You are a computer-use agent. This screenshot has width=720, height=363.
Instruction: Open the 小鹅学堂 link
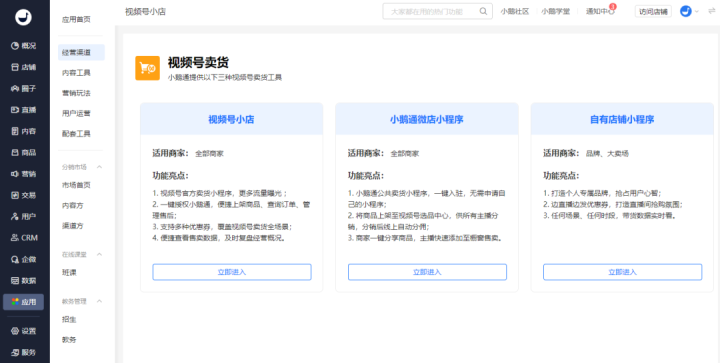(556, 11)
